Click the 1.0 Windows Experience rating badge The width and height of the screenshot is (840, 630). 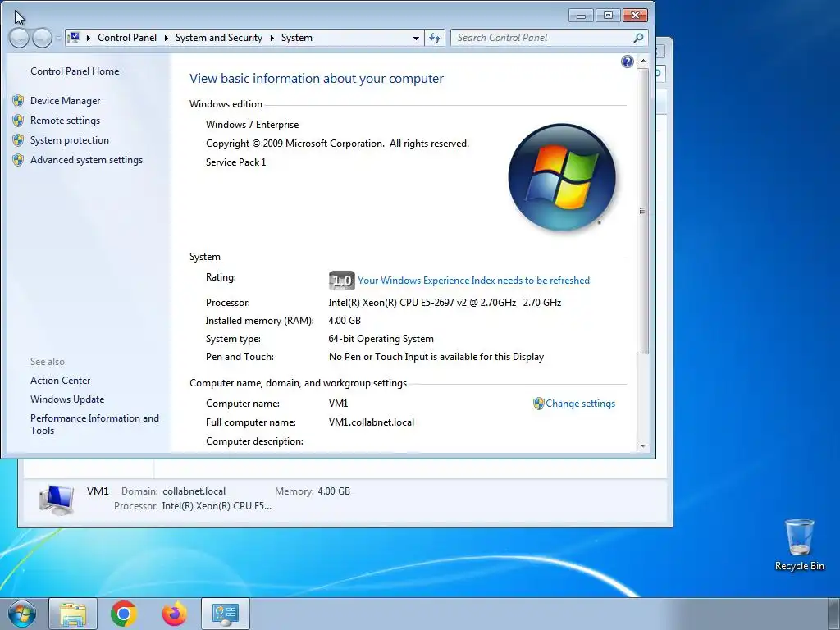342,281
